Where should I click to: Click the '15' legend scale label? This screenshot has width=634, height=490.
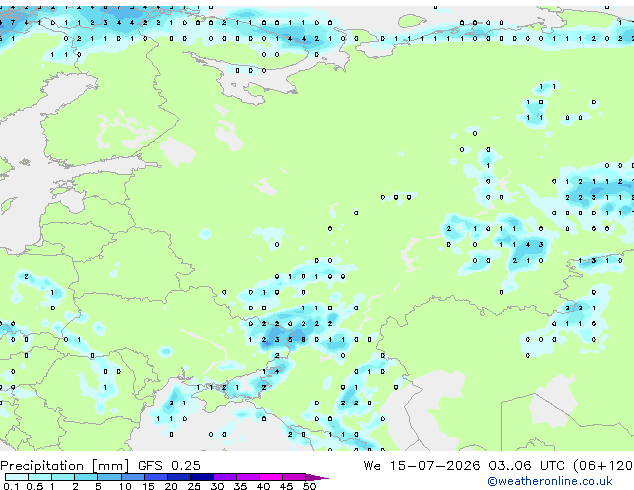pyautogui.click(x=148, y=486)
